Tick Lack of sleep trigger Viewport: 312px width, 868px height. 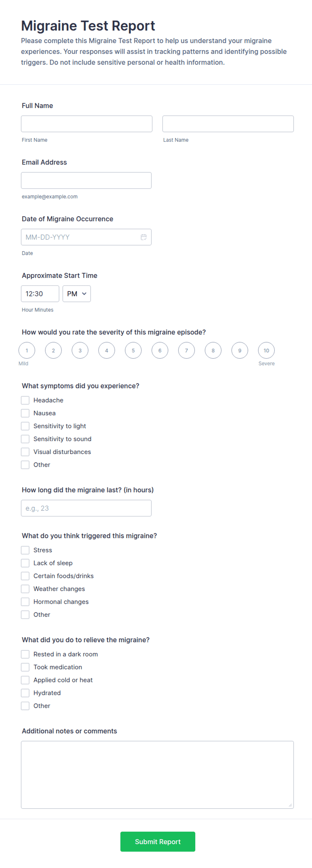point(25,563)
